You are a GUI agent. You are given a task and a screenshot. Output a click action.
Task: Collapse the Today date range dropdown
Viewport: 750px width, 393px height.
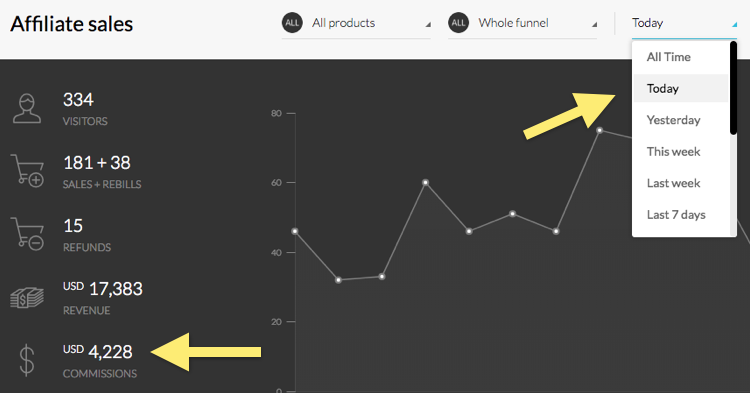684,23
